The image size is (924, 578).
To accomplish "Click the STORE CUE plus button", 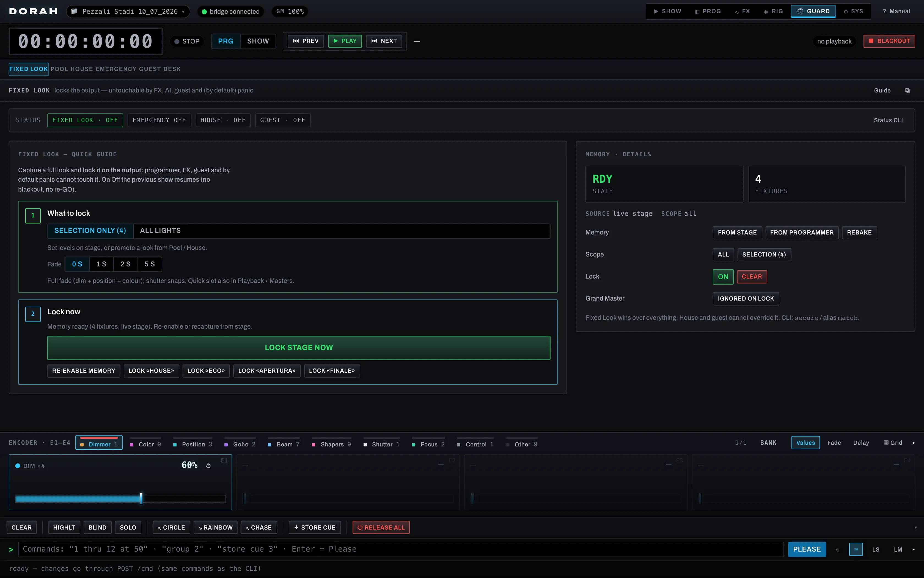I will point(315,528).
